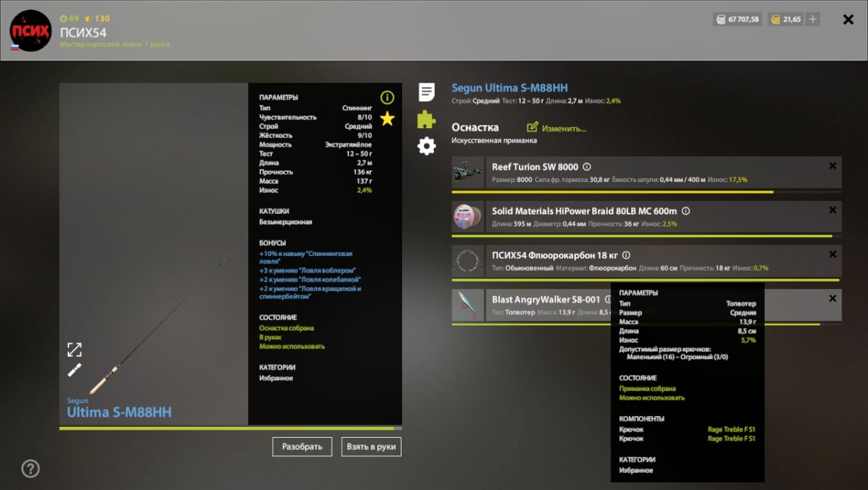This screenshot has width=868, height=490.
Task: Click the 21,65 gold balance amount
Action: [792, 20]
